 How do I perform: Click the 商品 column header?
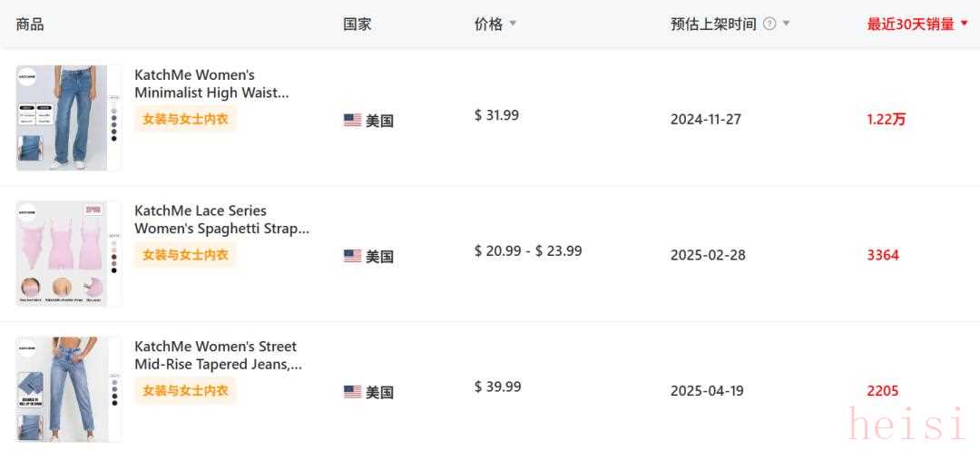tap(30, 25)
